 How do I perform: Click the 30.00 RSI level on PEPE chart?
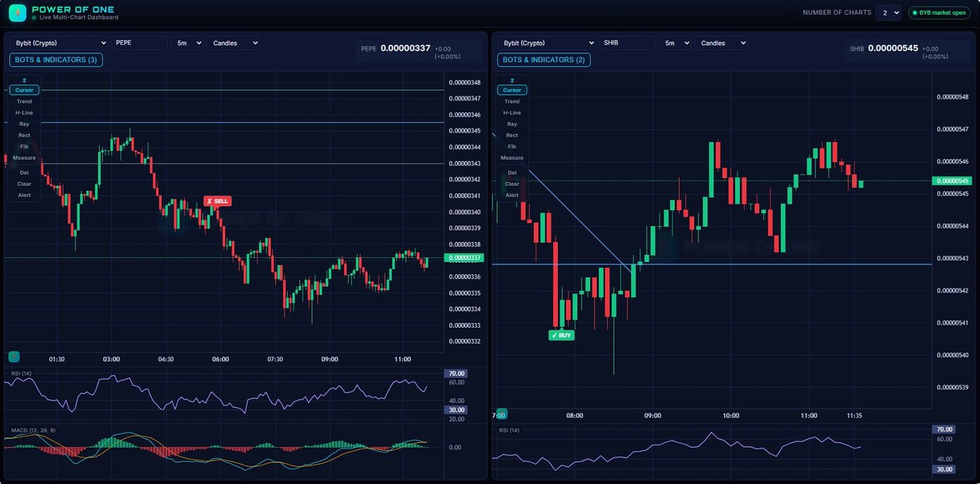(456, 410)
